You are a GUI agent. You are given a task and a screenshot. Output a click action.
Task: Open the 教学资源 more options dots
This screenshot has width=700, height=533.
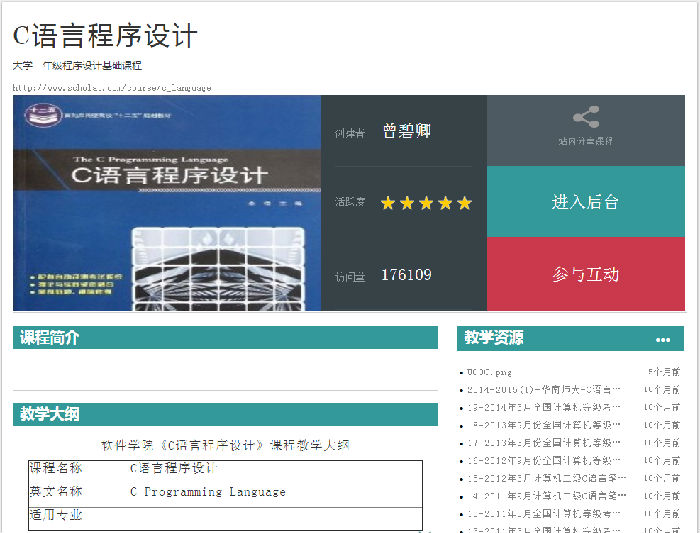pos(663,339)
